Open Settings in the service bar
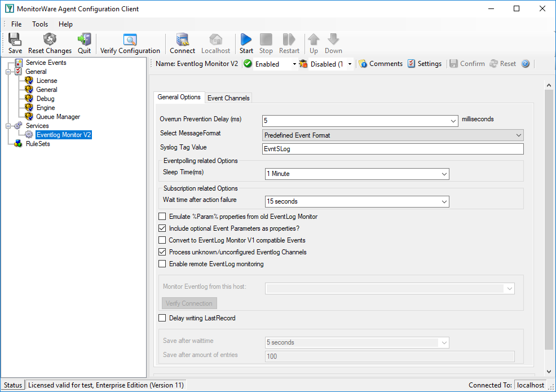The width and height of the screenshot is (556, 392). [x=425, y=64]
